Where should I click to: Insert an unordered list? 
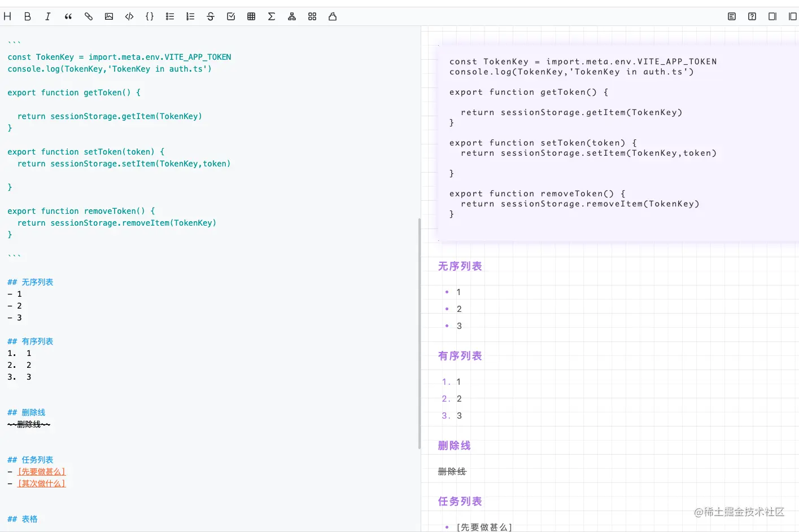170,16
